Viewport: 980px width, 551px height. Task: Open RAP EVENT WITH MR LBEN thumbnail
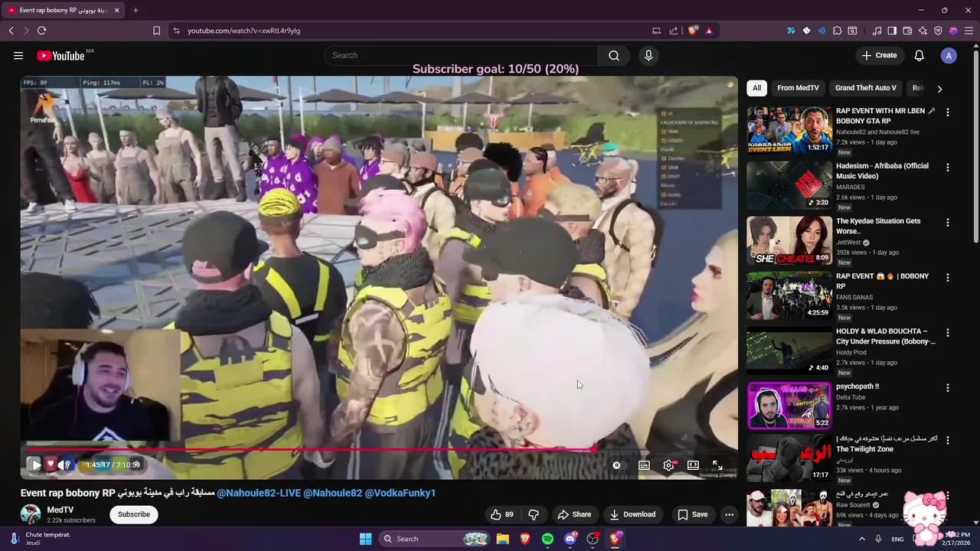tap(789, 130)
